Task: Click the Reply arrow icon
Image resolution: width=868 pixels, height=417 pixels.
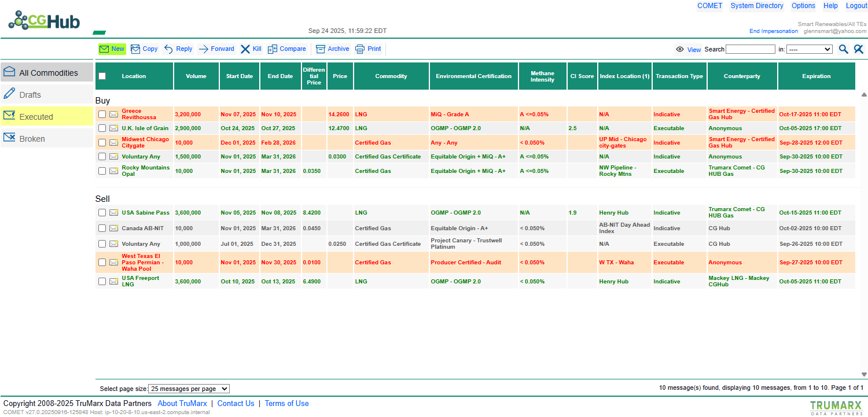Action: [x=168, y=49]
